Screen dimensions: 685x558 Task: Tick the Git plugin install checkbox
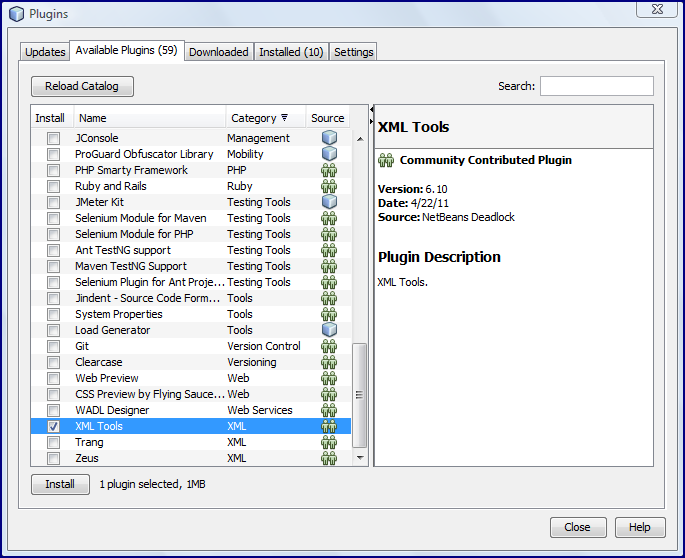point(53,347)
